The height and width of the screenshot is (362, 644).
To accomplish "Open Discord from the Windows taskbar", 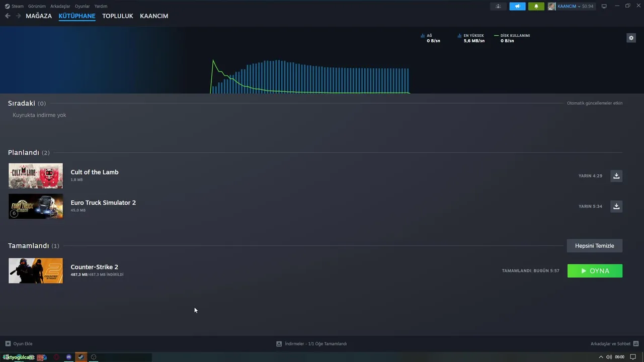I will [x=69, y=357].
